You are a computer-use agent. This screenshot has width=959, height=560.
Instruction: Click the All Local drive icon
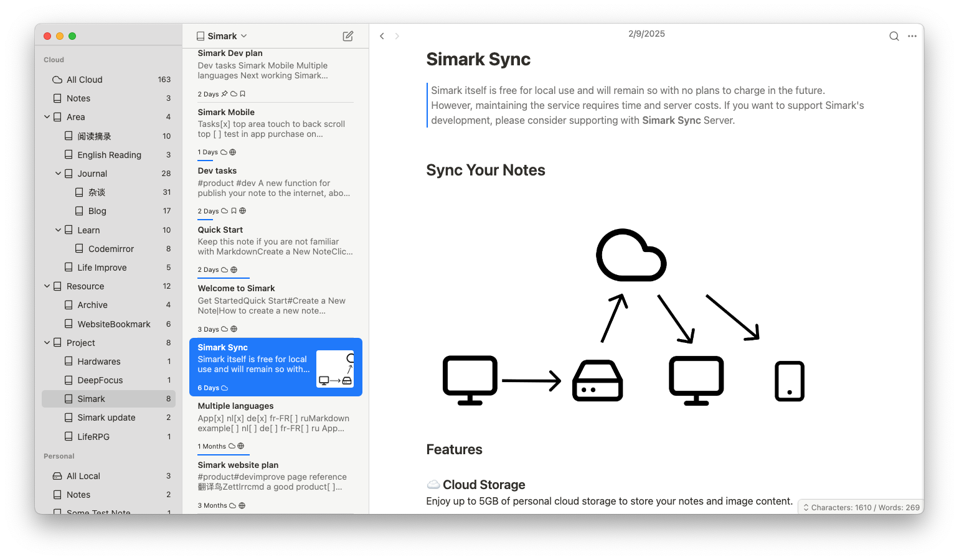(57, 476)
